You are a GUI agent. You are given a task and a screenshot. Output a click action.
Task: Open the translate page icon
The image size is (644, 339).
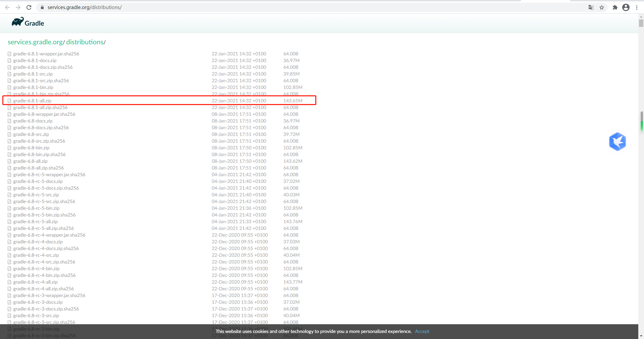591,7
